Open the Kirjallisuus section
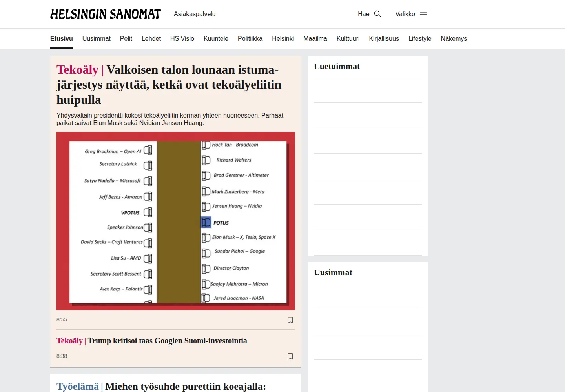 coord(384,38)
